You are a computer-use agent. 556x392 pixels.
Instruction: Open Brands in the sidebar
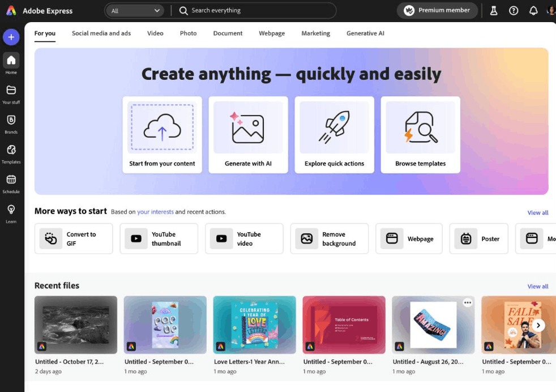point(11,124)
